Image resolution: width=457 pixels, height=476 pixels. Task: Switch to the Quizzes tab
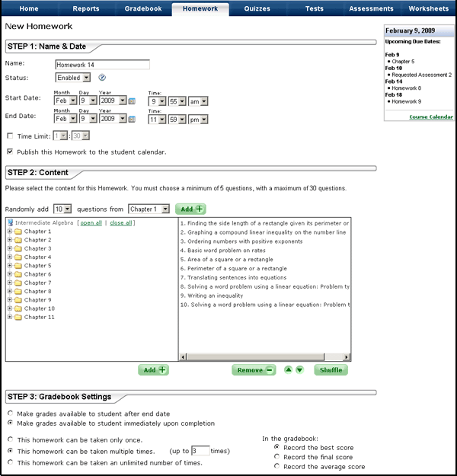point(257,8)
